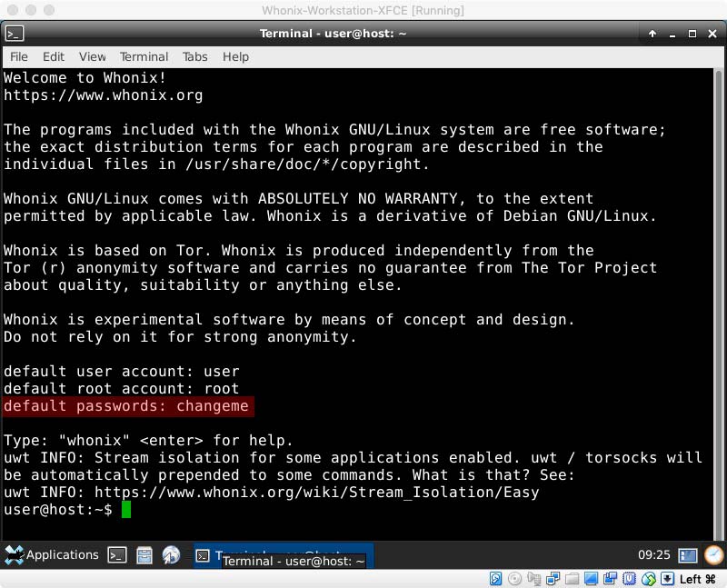
Task: Expand the Terminal menu
Action: click(144, 56)
